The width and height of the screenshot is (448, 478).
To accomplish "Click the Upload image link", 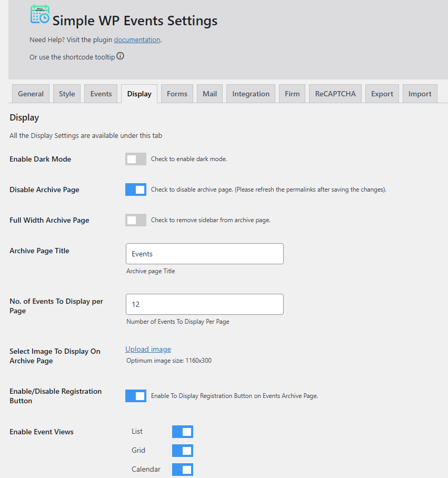I will [148, 350].
